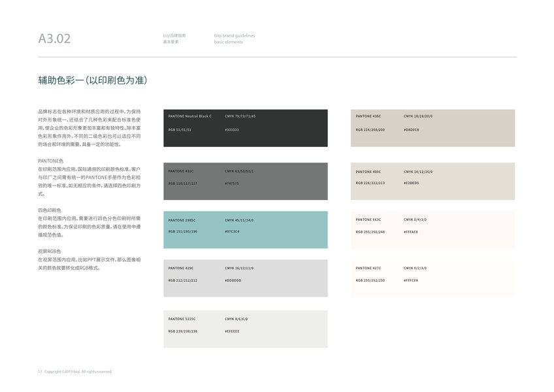The height and width of the screenshot is (392, 554).
Task: Click the hex value "#FFFAF8"
Action: 411,232
